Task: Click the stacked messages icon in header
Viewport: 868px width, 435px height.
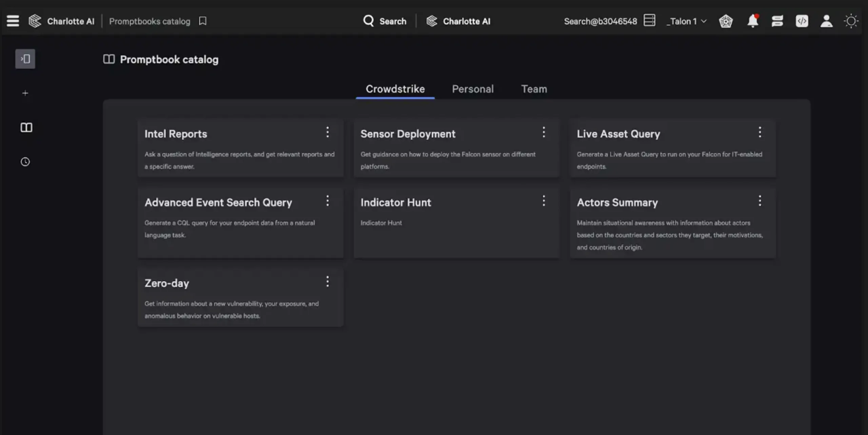Action: coord(777,21)
